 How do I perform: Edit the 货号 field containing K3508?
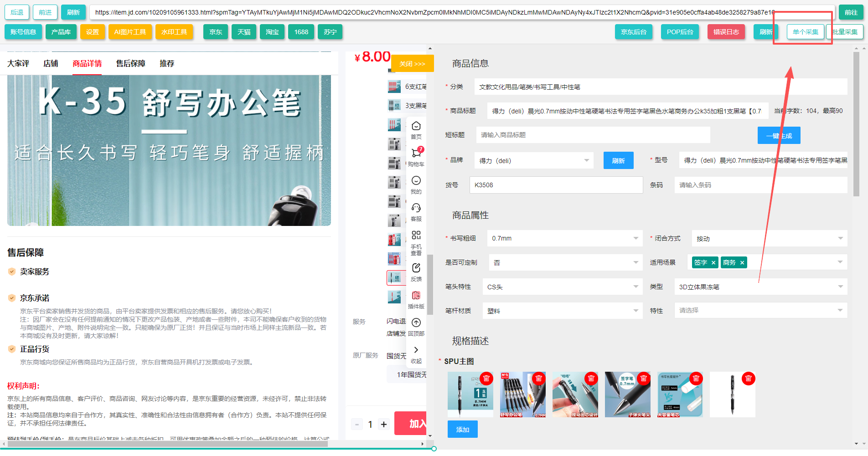[x=556, y=185]
